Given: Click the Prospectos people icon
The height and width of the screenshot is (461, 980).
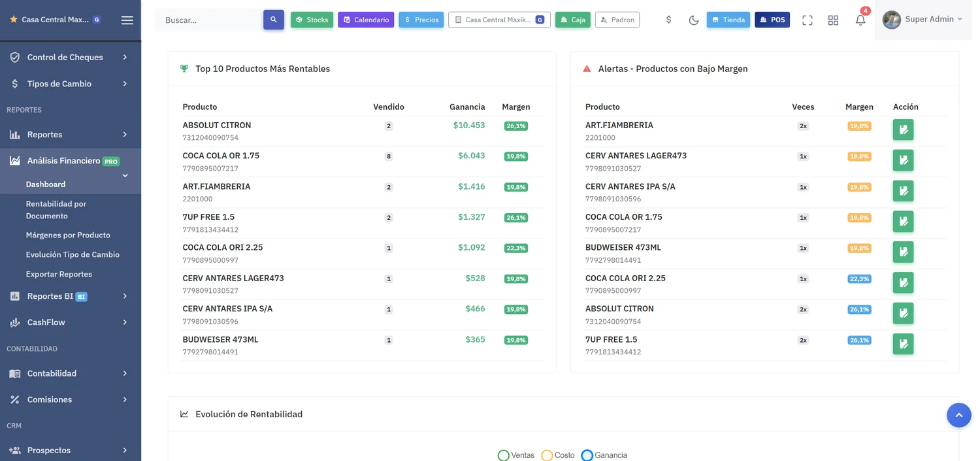Looking at the screenshot, I should point(14,451).
